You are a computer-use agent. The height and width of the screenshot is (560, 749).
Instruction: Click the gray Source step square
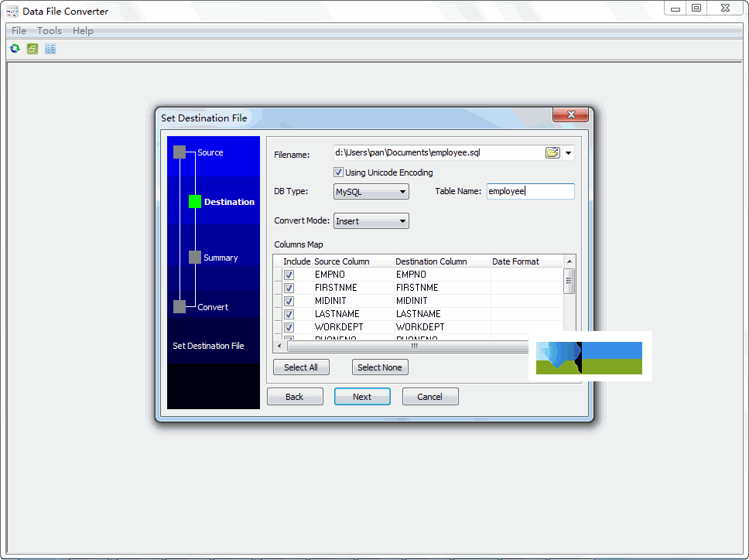(x=180, y=152)
